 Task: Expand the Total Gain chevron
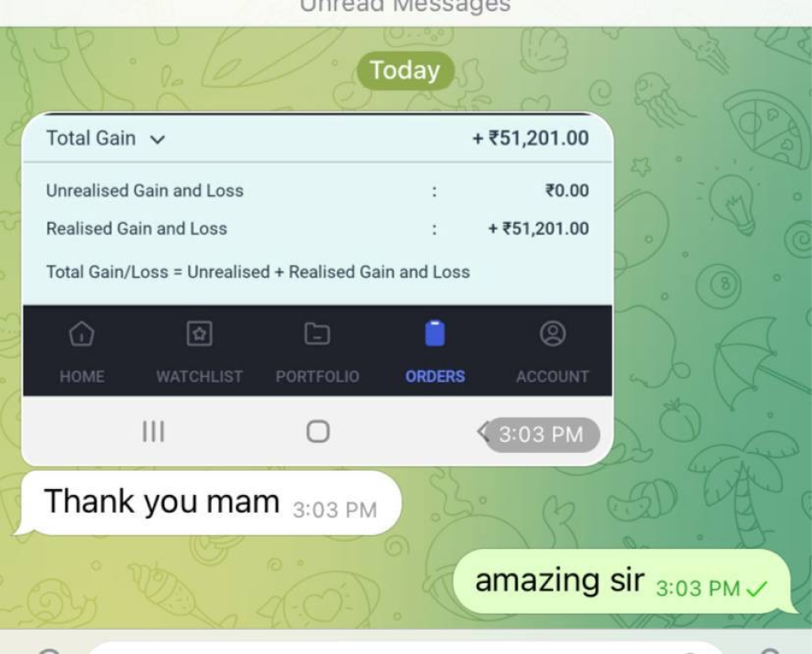point(157,139)
